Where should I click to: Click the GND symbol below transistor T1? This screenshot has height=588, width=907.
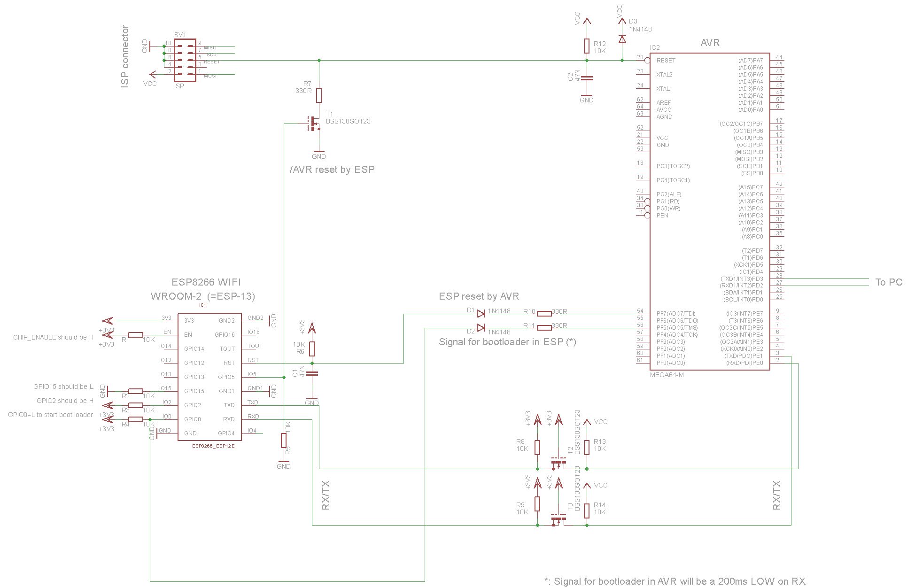click(x=319, y=155)
